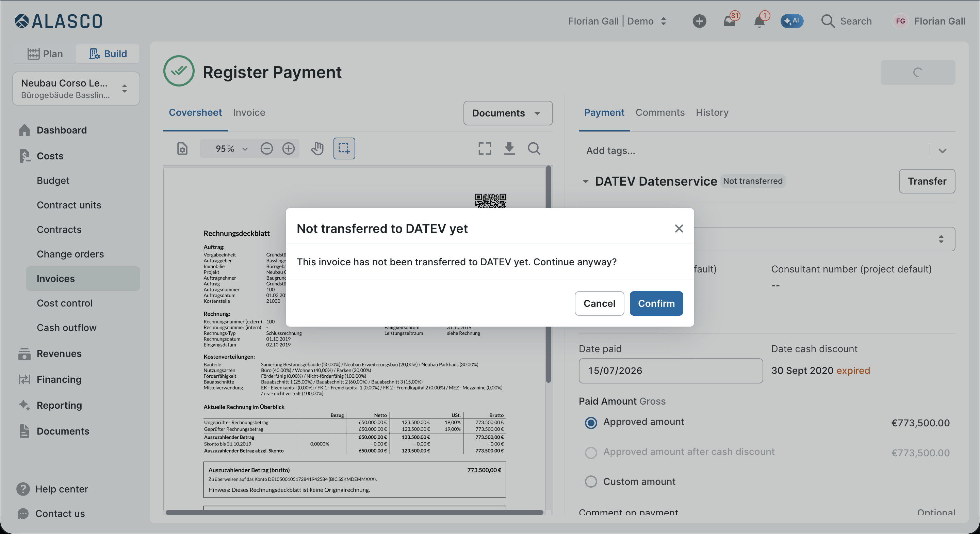980x534 pixels.
Task: Open the Payment tab
Action: (604, 112)
